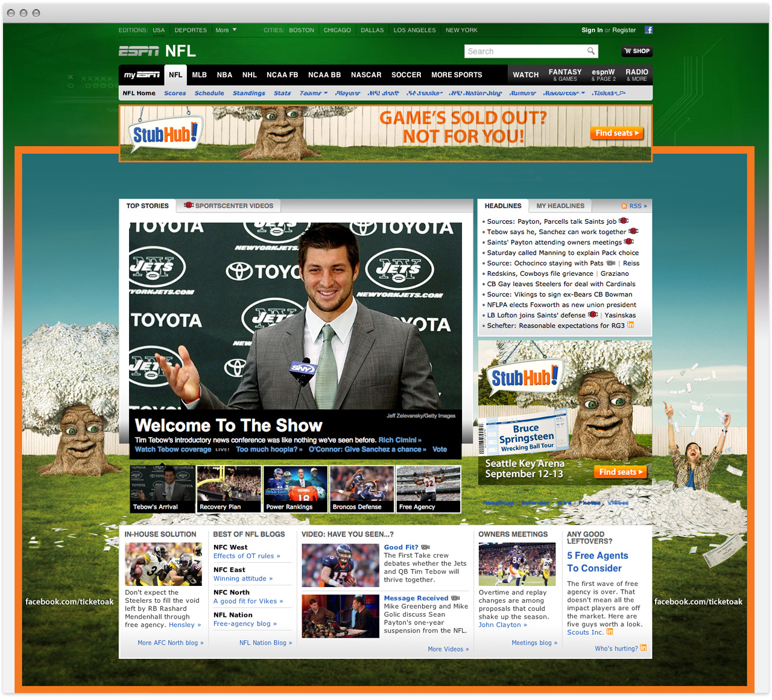Open the John Clayton link
772x700 pixels.
[503, 625]
